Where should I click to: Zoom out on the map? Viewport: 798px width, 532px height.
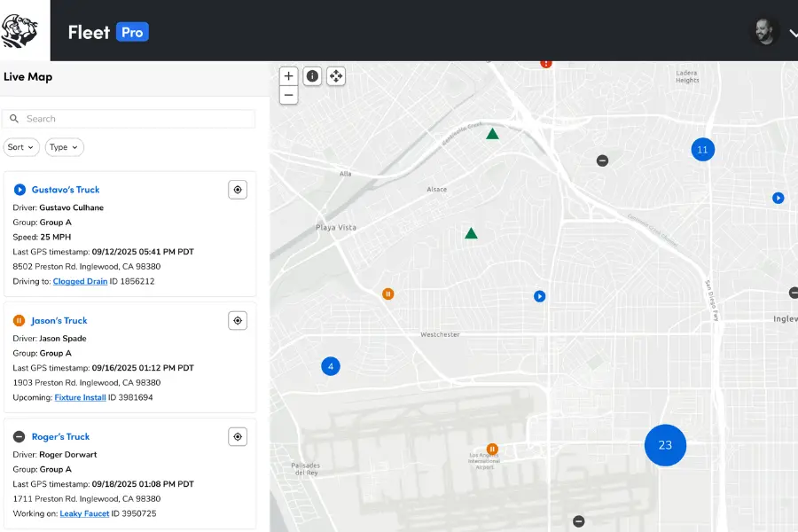click(288, 95)
